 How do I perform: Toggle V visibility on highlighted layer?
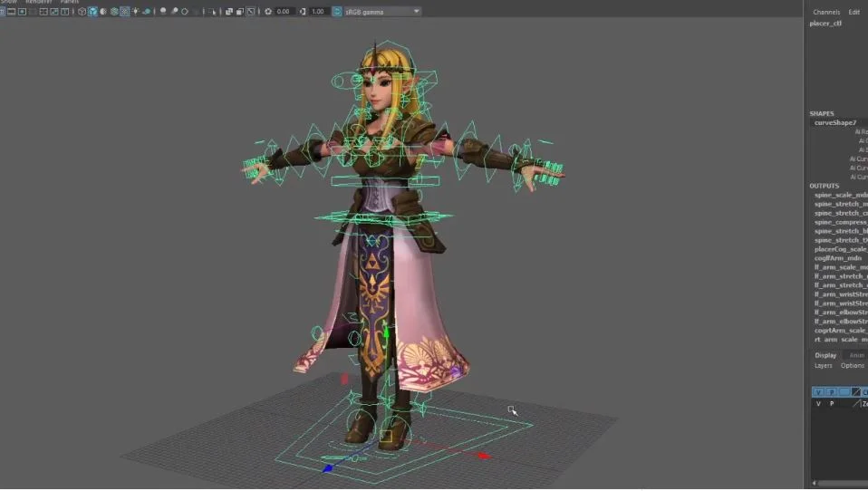pyautogui.click(x=818, y=392)
